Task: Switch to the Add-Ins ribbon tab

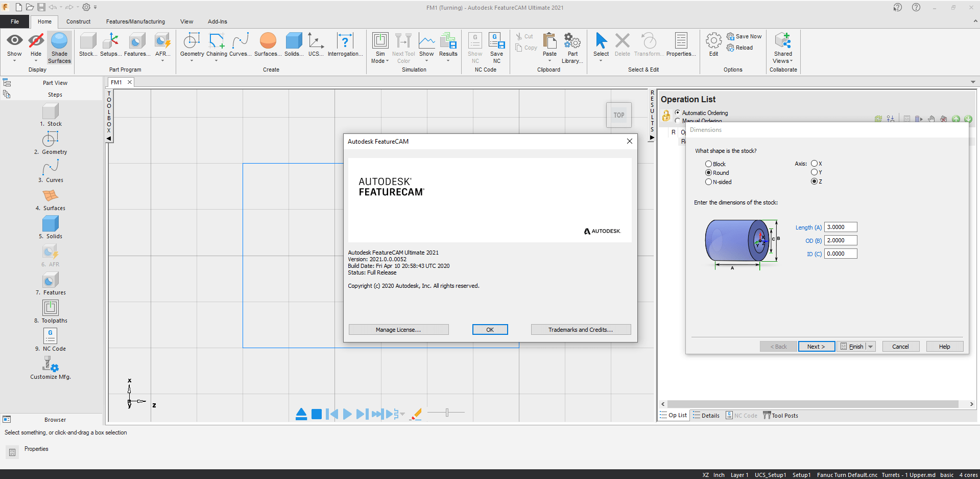Action: 217,21
